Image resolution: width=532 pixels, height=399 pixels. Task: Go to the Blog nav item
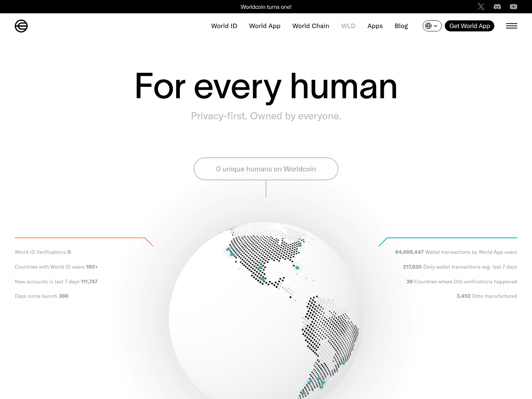pyautogui.click(x=401, y=26)
